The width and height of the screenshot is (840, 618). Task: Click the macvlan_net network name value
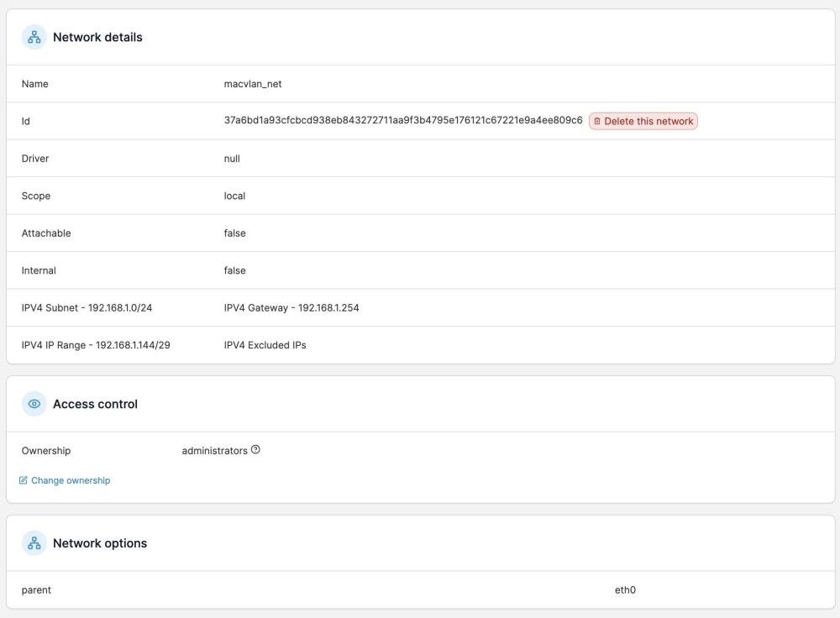click(253, 84)
